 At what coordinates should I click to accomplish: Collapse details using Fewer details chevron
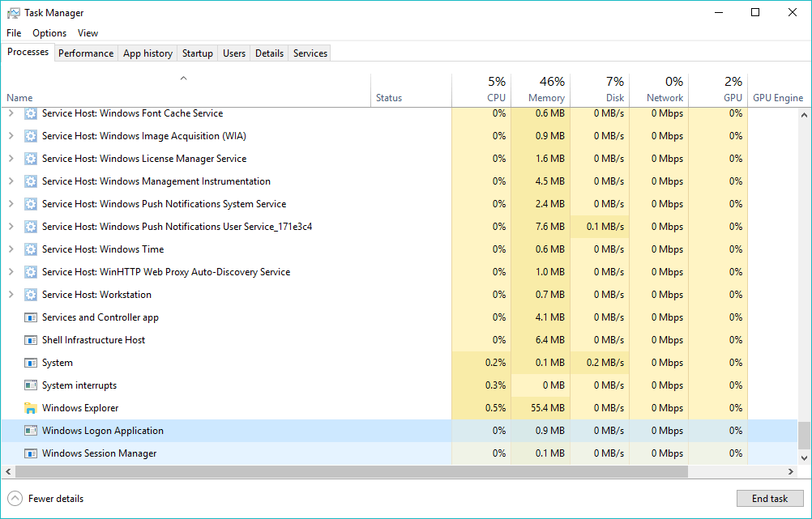[x=14, y=498]
